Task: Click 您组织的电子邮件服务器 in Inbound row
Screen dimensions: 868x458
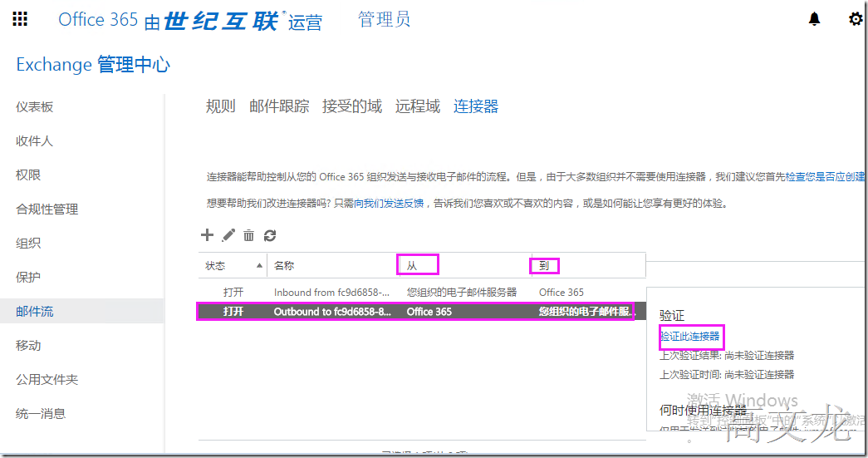Action: pos(462,292)
